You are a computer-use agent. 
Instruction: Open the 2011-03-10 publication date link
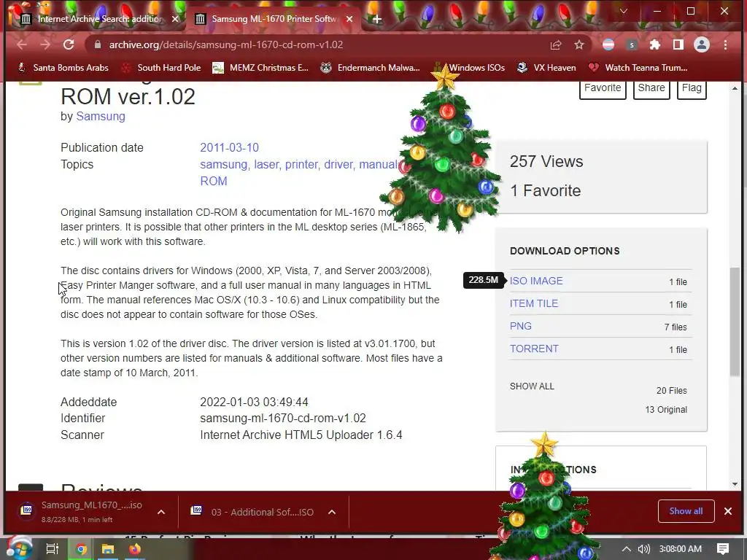[x=229, y=147]
